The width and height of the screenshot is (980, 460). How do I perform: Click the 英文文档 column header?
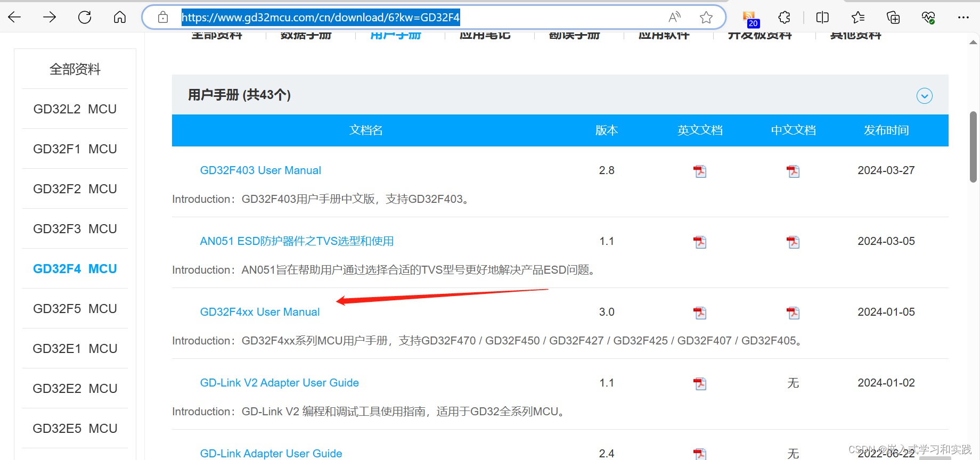tap(700, 130)
